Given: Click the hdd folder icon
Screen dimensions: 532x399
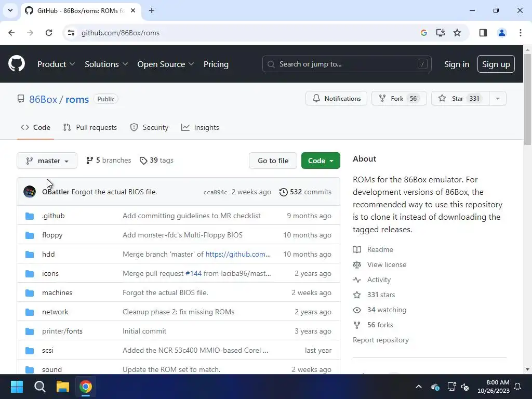Looking at the screenshot, I should pyautogui.click(x=30, y=254).
